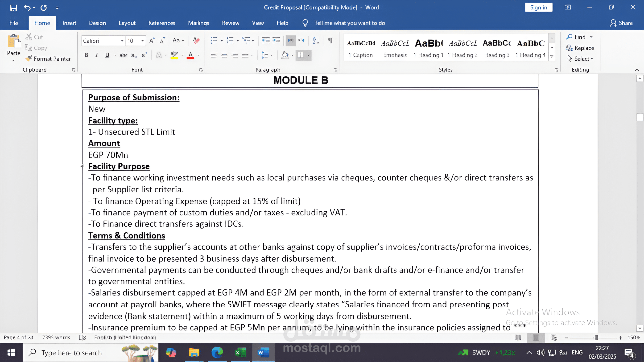Open File Explorer from the taskbar

coord(194,353)
